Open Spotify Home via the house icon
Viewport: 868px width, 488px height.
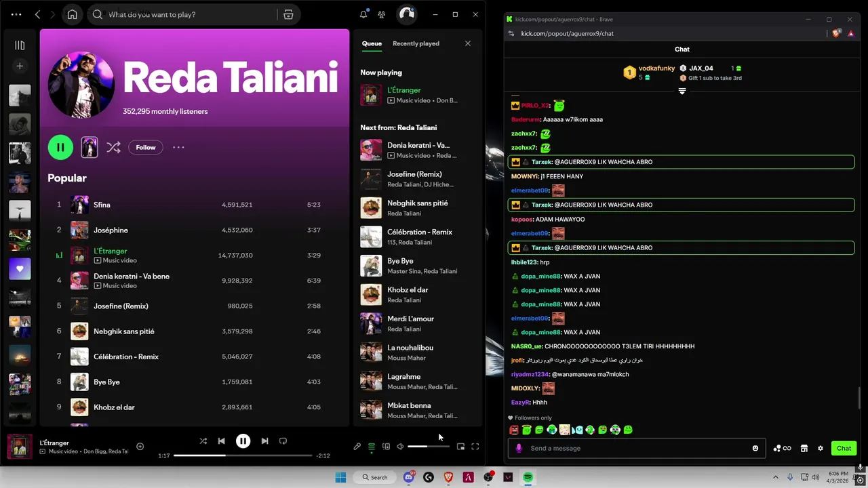73,14
